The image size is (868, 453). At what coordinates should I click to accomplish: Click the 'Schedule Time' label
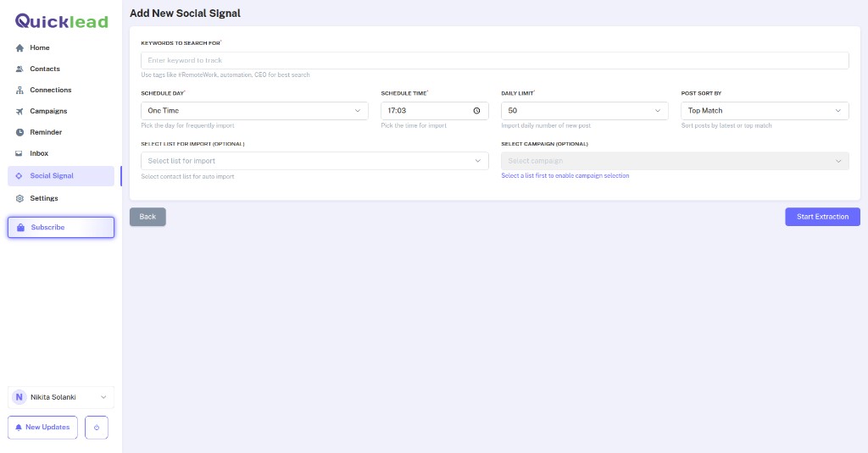(x=404, y=93)
